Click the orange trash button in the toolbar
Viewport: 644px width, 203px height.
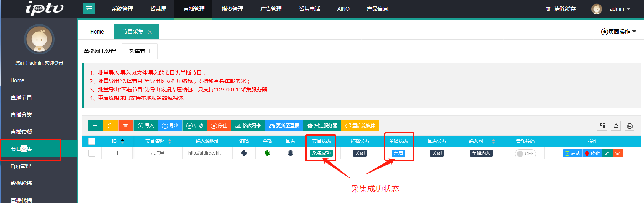[x=125, y=126]
